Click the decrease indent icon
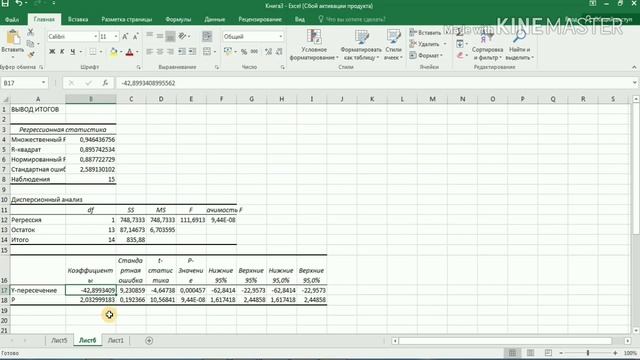 [x=182, y=52]
